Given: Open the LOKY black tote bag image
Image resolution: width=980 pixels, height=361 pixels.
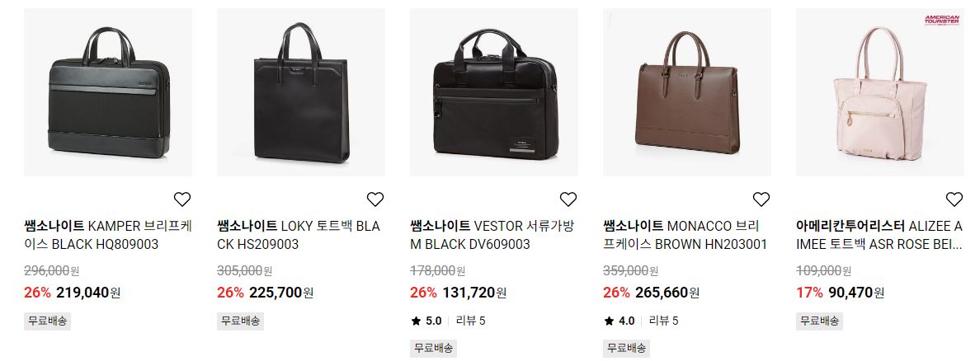Looking at the screenshot, I should pyautogui.click(x=301, y=91).
